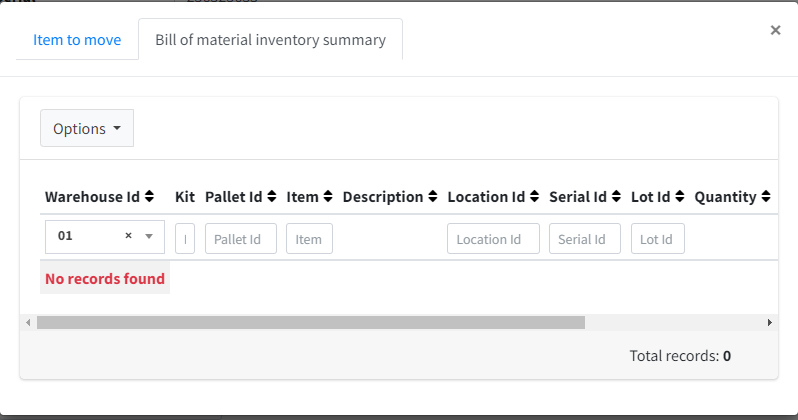This screenshot has height=420, width=798.
Task: Sort by Serial Id column
Action: point(616,197)
